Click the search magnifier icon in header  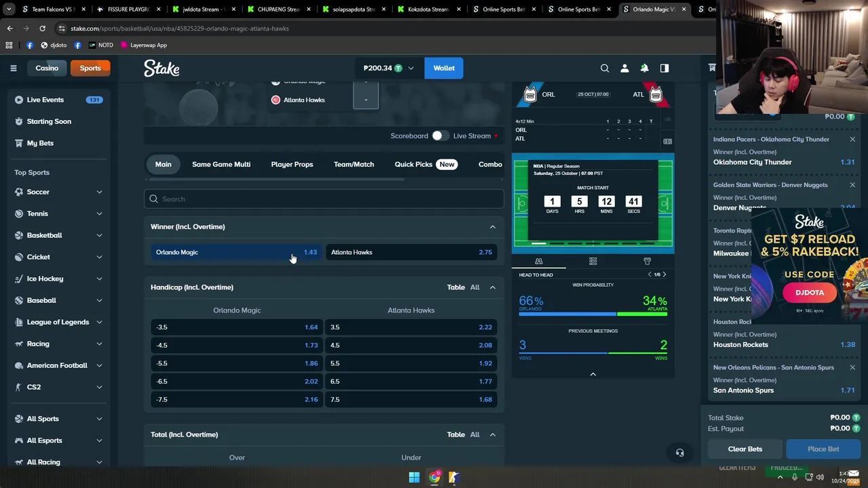(605, 68)
